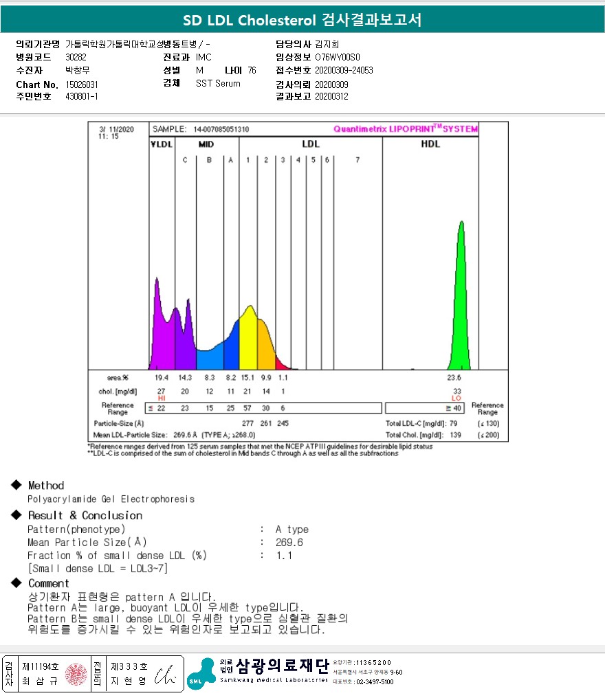This screenshot has height=700, width=605.
Task: Click the doctor name 김지희
Action: click(x=327, y=44)
